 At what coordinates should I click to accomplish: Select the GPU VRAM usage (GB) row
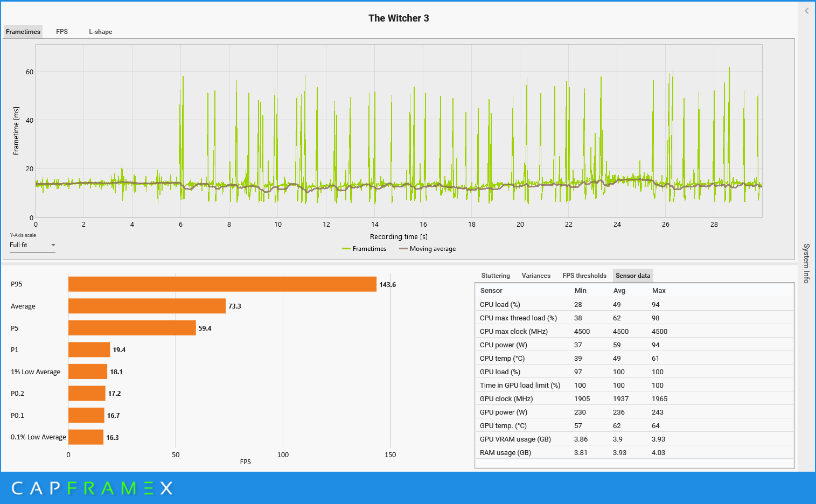click(634, 439)
